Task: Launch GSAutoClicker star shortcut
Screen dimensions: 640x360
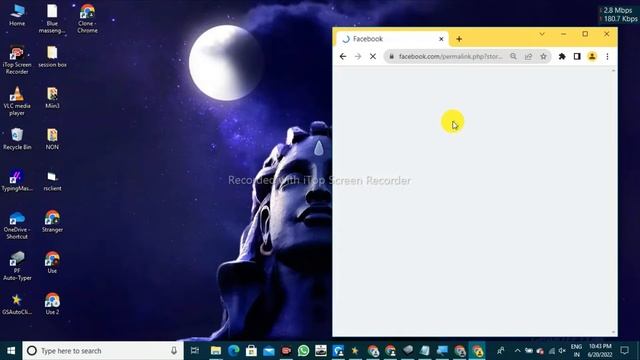Action: (x=17, y=304)
